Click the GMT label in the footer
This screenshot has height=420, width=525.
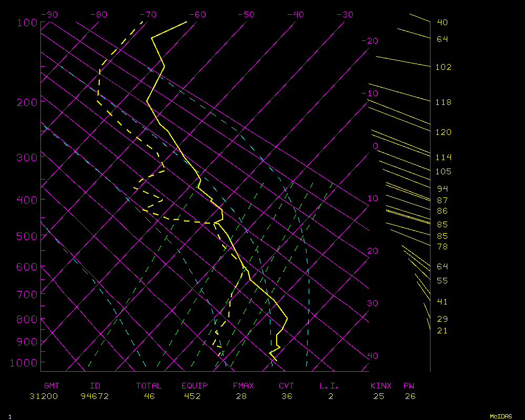pos(52,386)
